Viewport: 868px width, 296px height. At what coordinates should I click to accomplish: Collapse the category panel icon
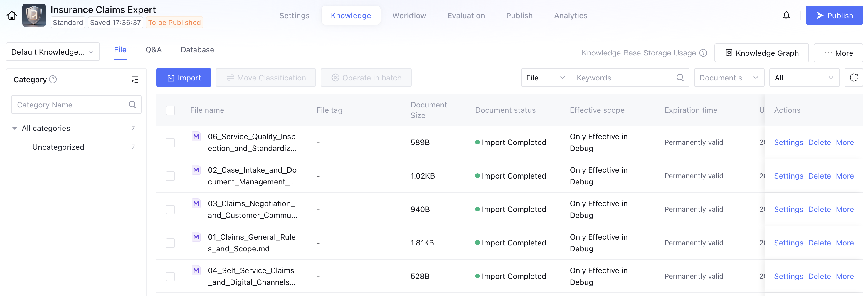[135, 80]
